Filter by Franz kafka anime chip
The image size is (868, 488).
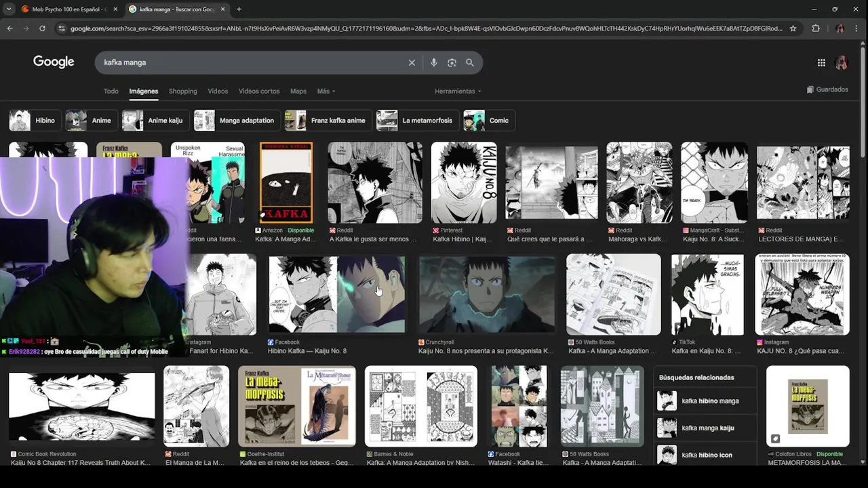pos(328,121)
